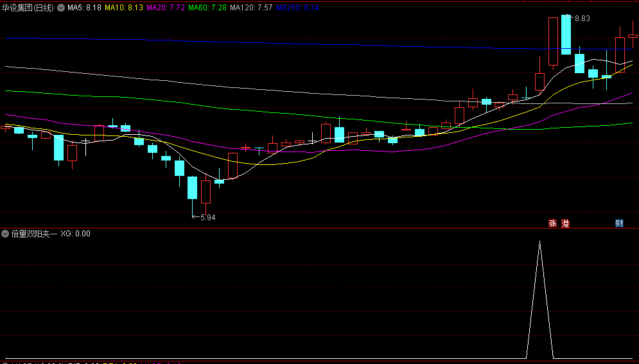This screenshot has width=639, height=364.
Task: Click the 5.94 low price label
Action: click(208, 218)
